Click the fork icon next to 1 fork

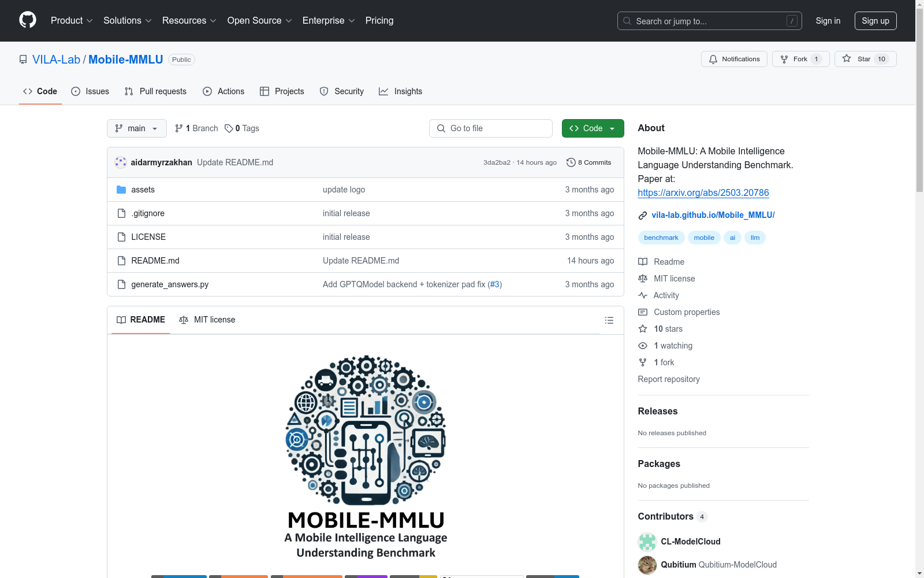[643, 362]
